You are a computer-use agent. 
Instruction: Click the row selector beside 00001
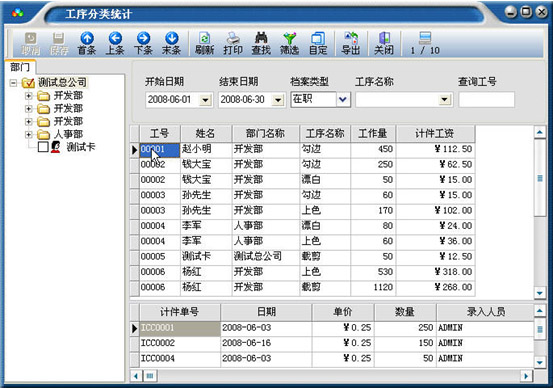pos(134,150)
